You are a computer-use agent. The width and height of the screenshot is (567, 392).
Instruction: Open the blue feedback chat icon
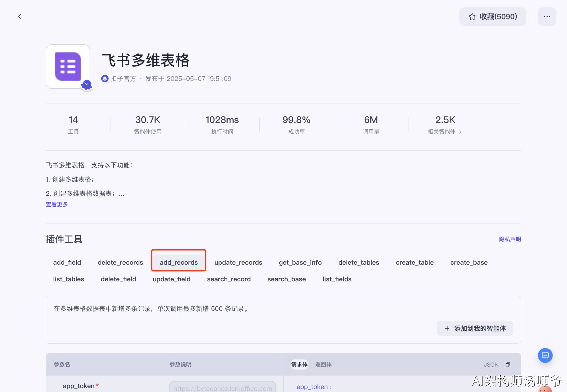click(545, 355)
